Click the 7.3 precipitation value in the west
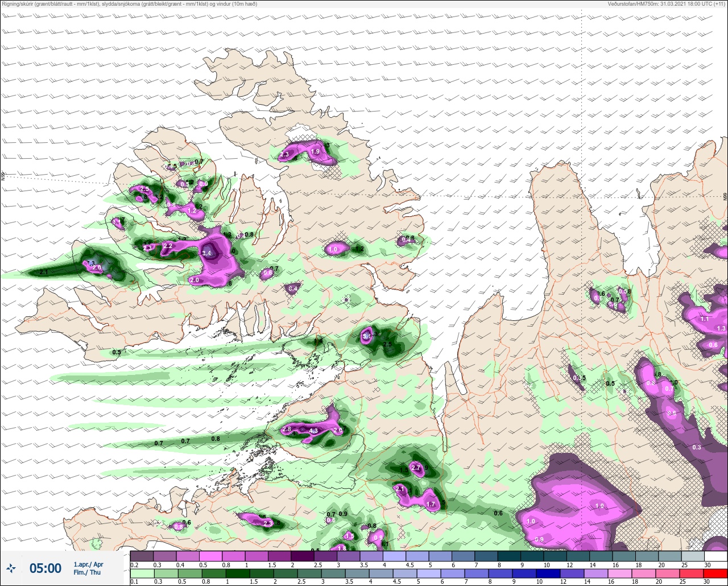Viewport: 728px width, 586px height. coord(90,263)
